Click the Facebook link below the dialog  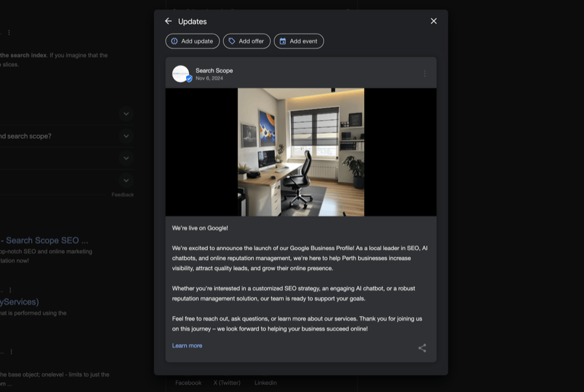point(188,383)
